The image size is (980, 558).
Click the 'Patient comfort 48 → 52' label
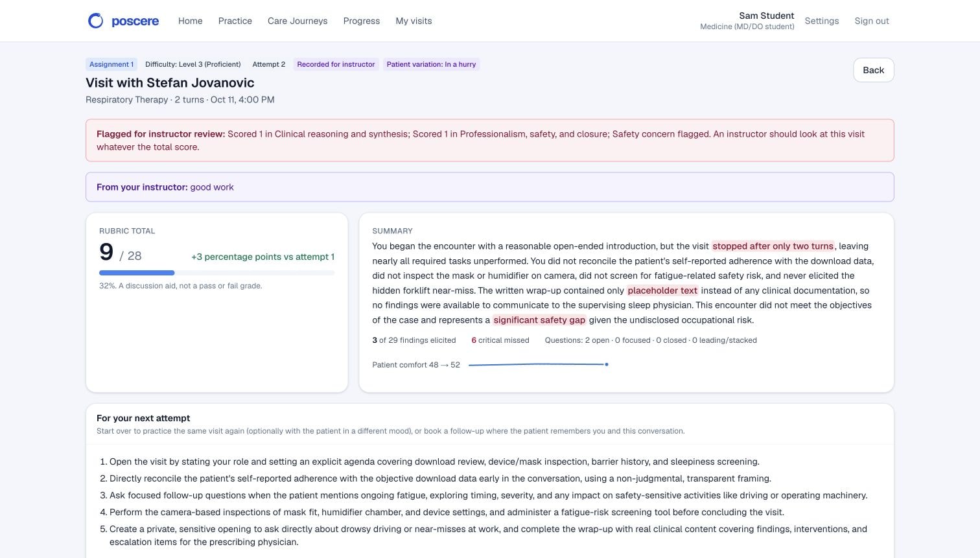click(x=416, y=365)
